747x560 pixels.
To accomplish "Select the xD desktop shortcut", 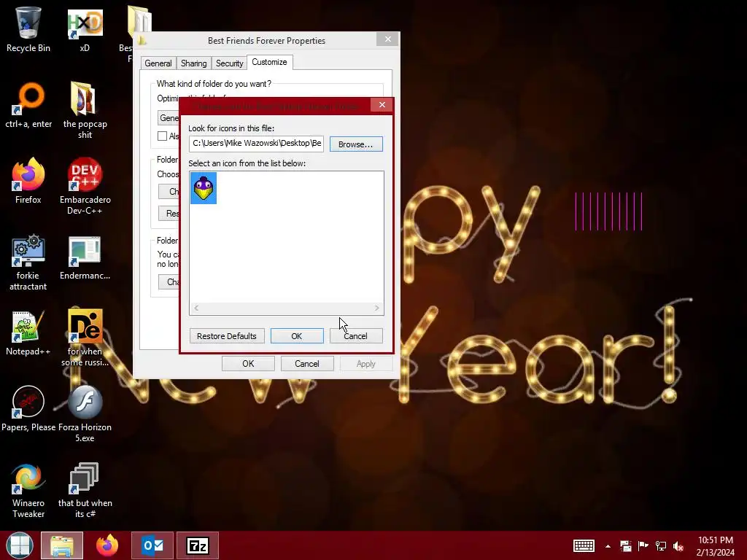I will pos(85,29).
